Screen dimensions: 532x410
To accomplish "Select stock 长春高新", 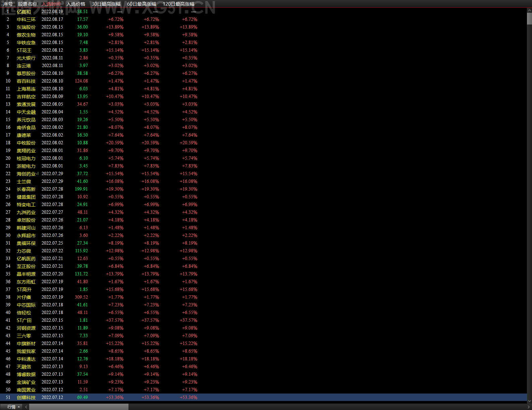I will tap(26, 189).
